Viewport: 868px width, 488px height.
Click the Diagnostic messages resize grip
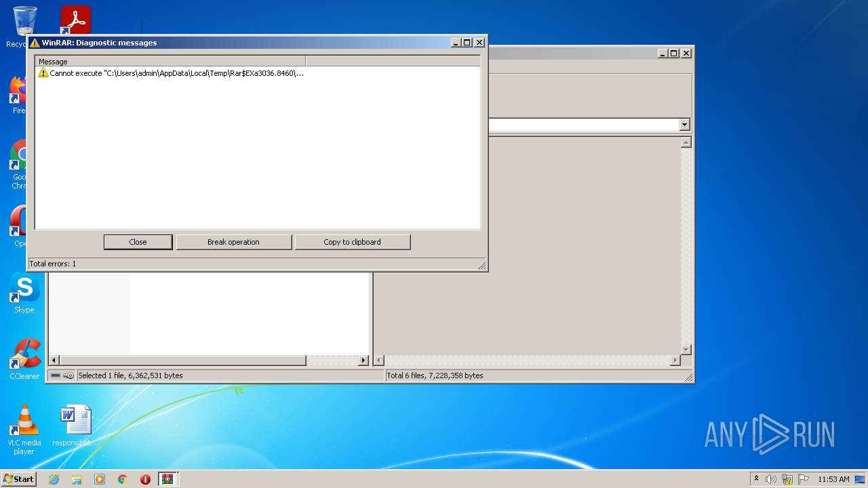coord(482,266)
